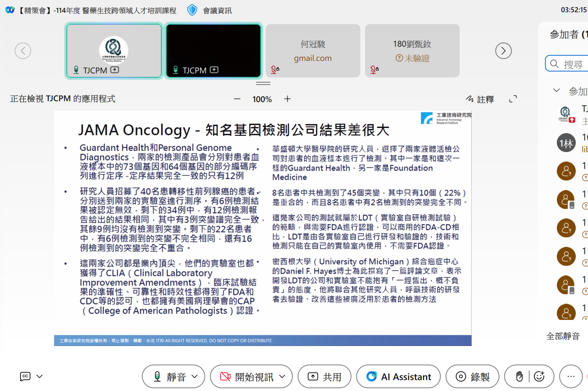Viewport: 588px width, 391px height.
Task: Mute your microphone with 靜音
Action: [169, 377]
